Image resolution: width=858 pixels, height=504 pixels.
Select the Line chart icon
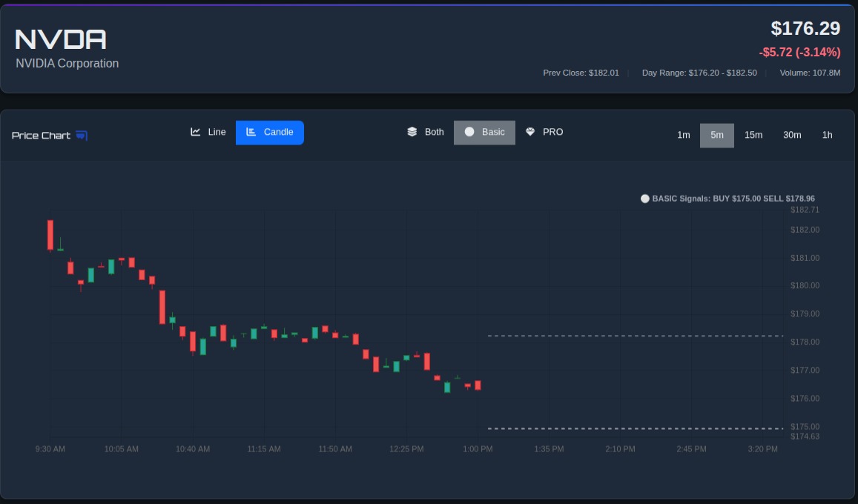[195, 131]
